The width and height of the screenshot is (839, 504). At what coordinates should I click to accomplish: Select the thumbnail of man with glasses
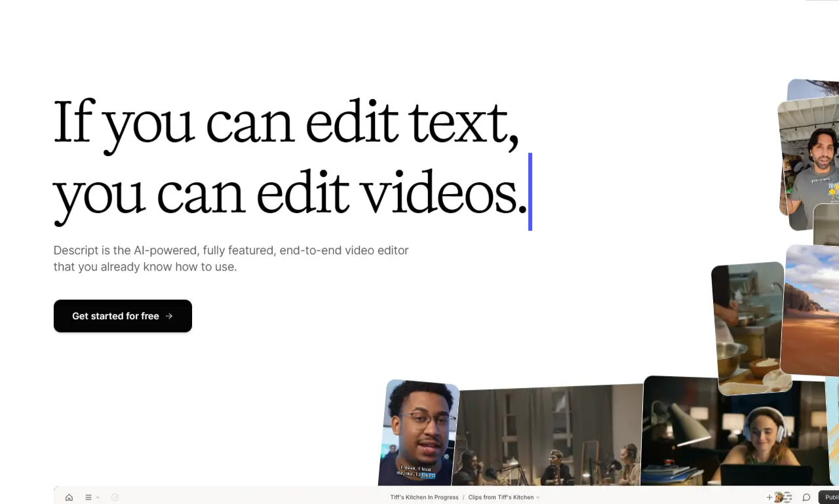tap(418, 433)
